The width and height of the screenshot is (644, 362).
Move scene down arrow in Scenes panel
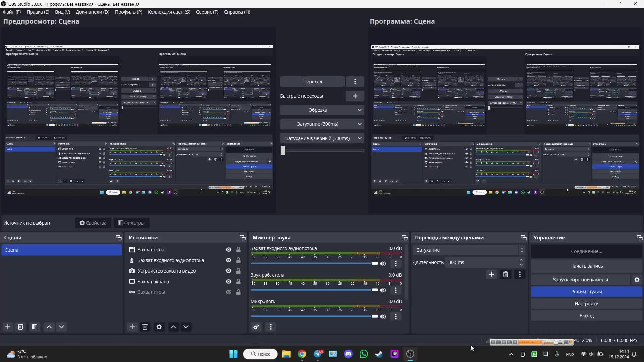[61, 327]
